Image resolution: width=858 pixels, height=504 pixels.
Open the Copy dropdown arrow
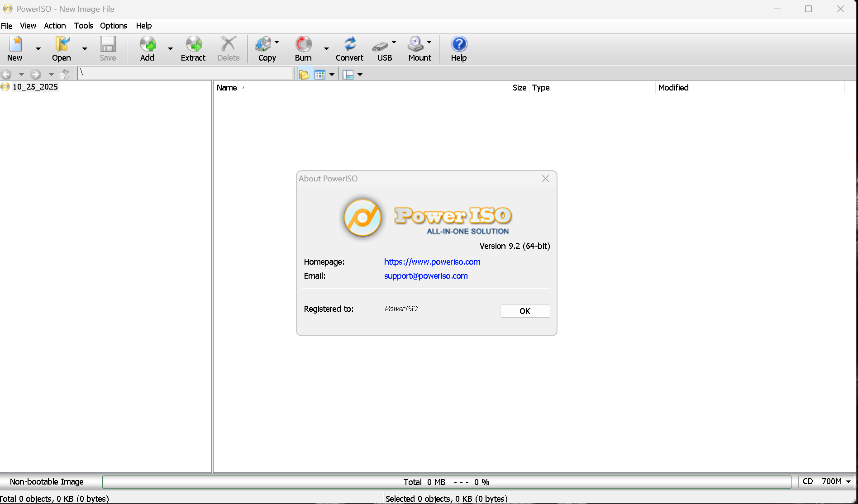[x=277, y=42]
